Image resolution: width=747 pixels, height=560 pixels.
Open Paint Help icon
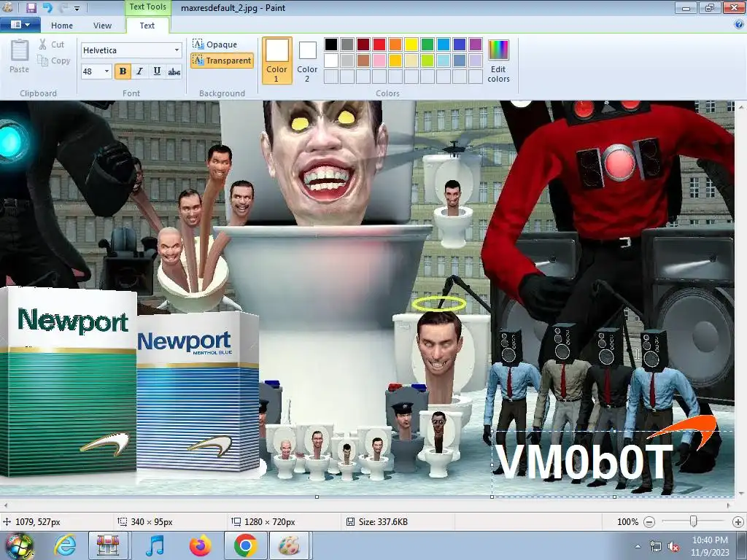tap(739, 25)
